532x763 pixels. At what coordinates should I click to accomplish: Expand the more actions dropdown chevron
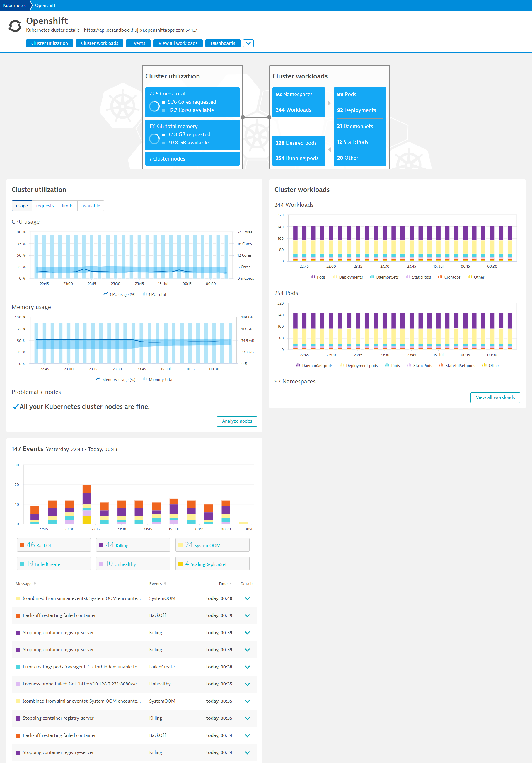point(248,43)
